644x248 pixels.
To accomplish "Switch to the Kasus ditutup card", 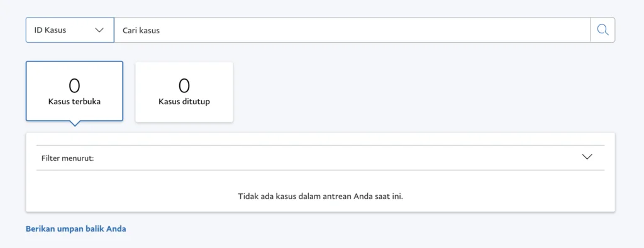I will coord(184,92).
